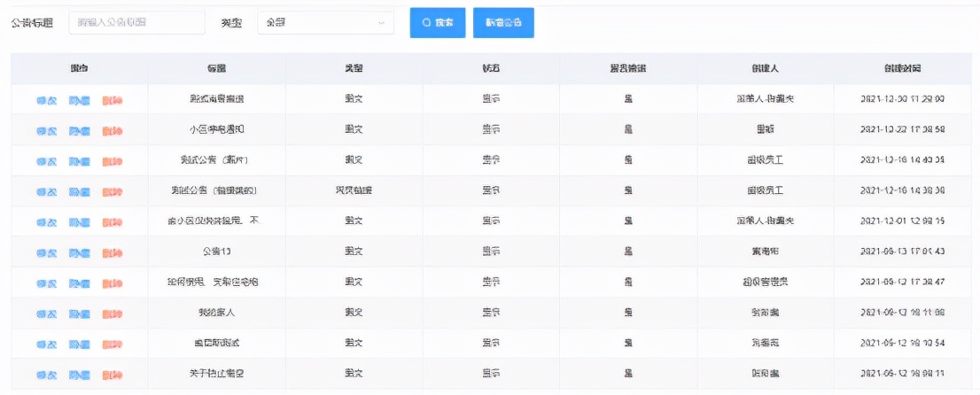Click the edit link in the 公告13 row
Viewport: 980px width, 395px height.
47,252
